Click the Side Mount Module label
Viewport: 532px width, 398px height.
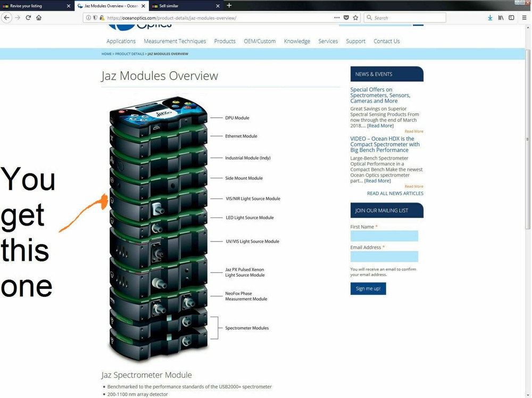pos(244,178)
